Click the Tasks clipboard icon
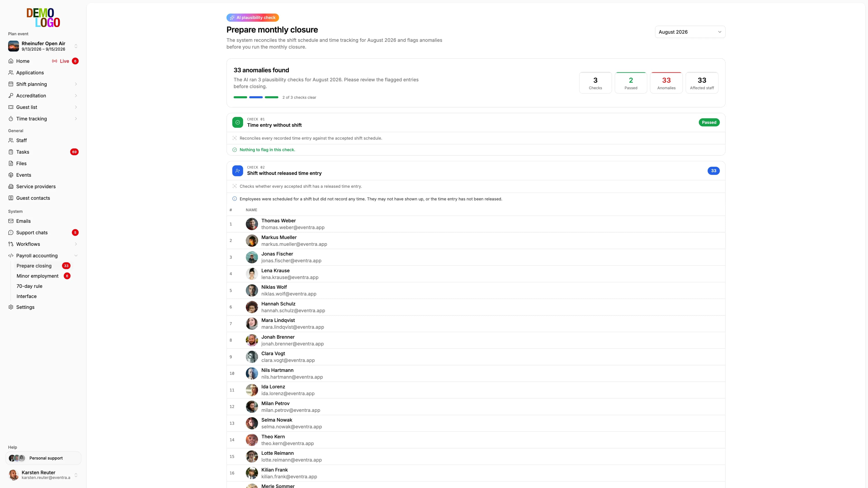The height and width of the screenshot is (488, 868). coord(11,152)
